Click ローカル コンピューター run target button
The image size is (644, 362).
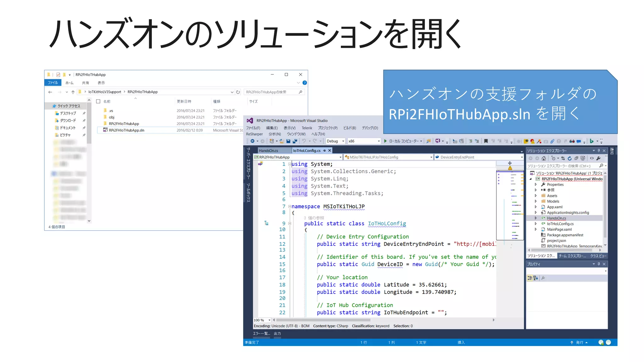click(404, 141)
